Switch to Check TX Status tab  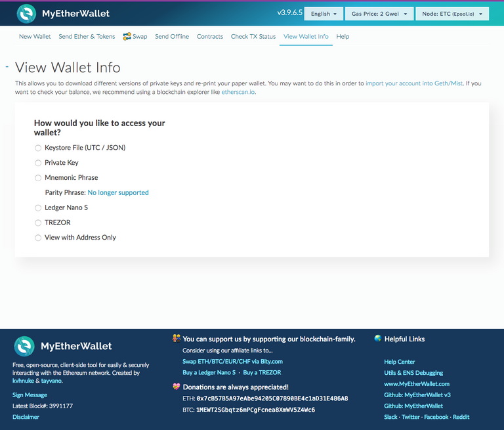pyautogui.click(x=253, y=36)
